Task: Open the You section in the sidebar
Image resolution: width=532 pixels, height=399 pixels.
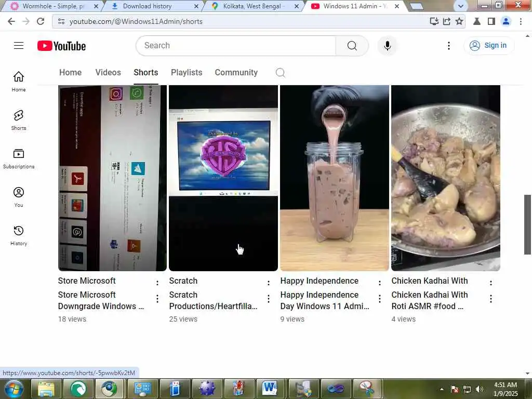Action: pyautogui.click(x=19, y=197)
